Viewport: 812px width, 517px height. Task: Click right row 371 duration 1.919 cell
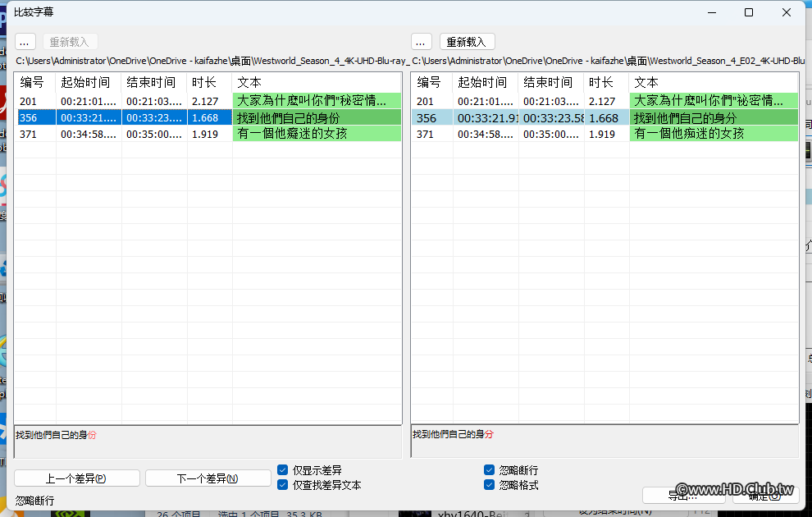[x=607, y=134]
